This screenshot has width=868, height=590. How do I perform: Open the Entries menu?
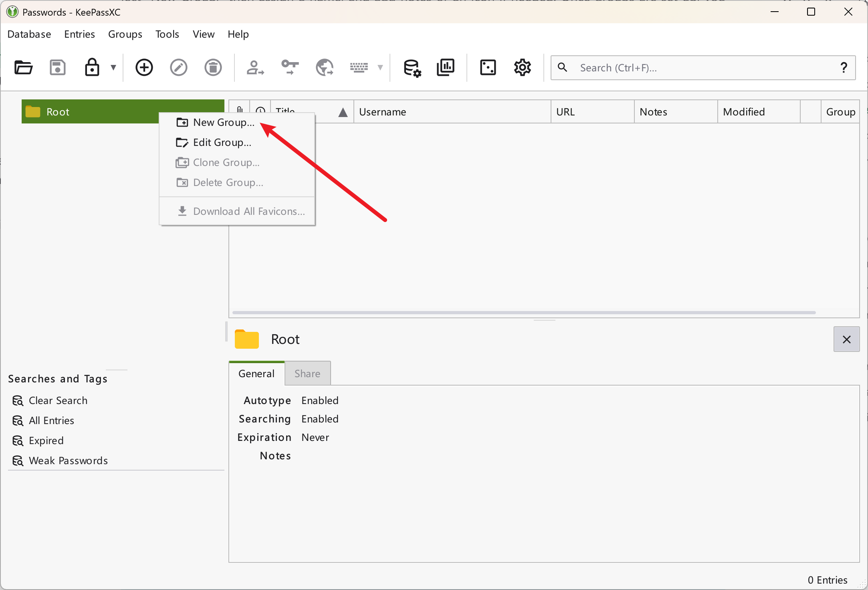click(79, 34)
